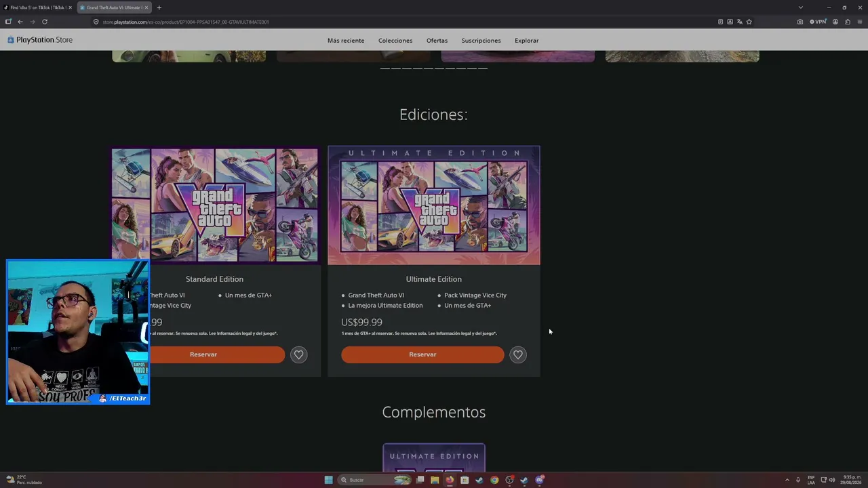Open Chrome from the taskbar

point(494,480)
